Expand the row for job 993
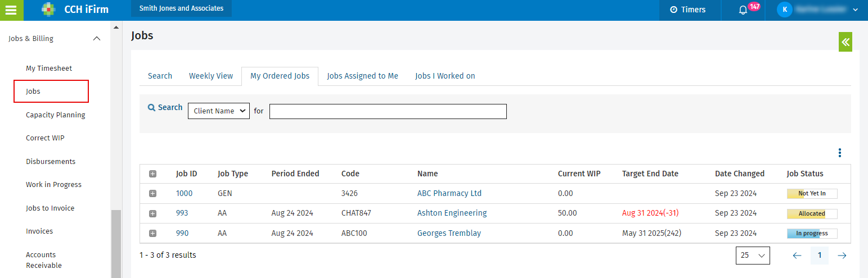Viewport: 868px width, 278px height. 152,213
